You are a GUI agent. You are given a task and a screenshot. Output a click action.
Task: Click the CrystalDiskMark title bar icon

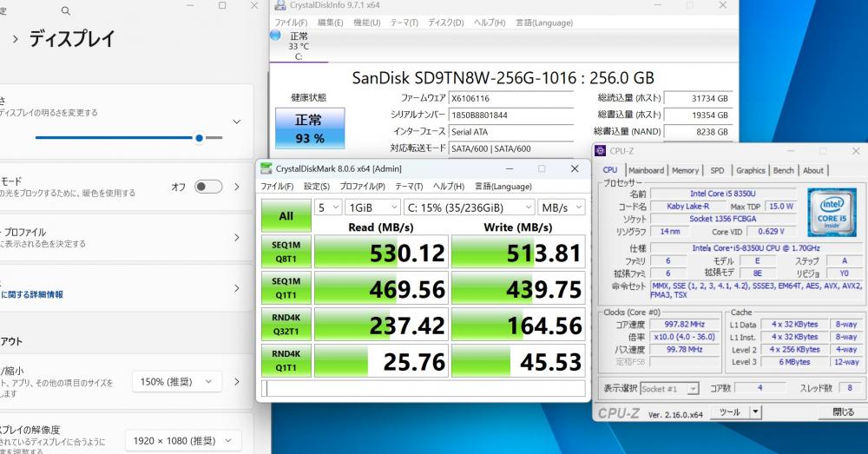266,168
